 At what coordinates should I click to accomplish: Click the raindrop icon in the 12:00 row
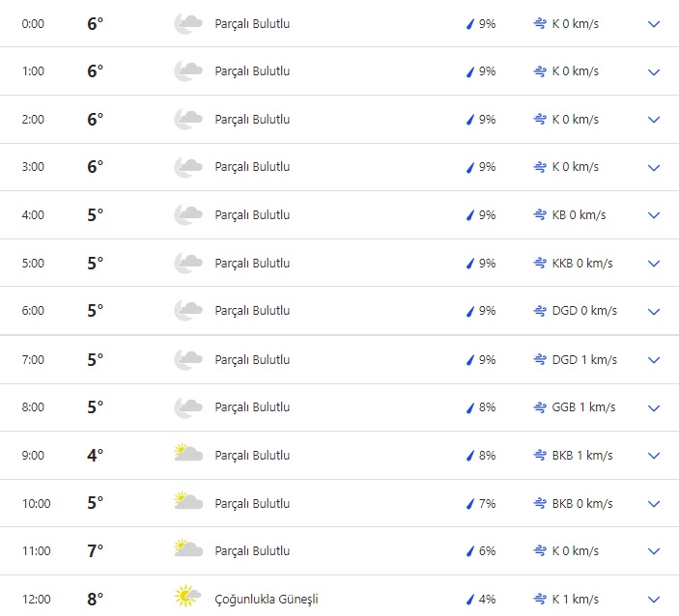click(471, 599)
